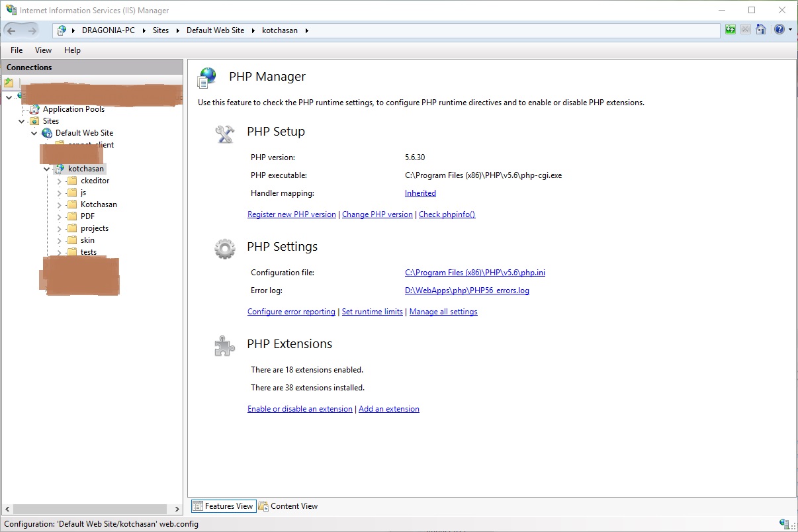Click the PHP Settings gear icon
The image size is (798, 532).
225,249
